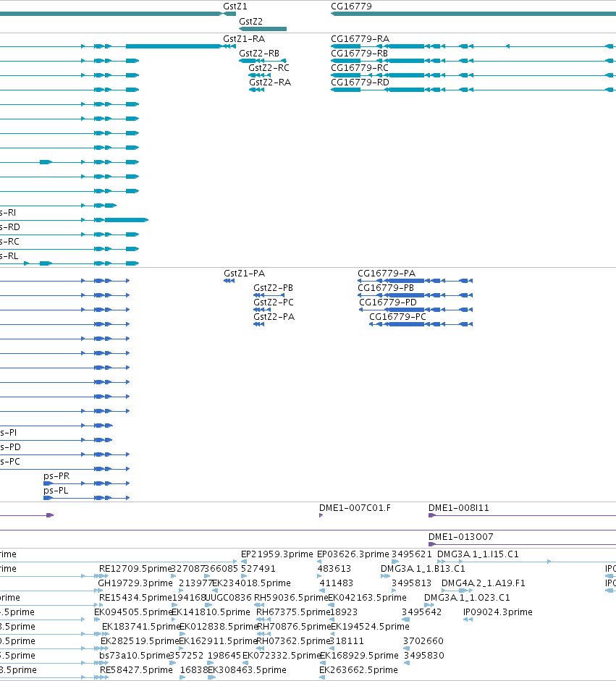Viewport: 616px width, 681px height.
Task: Select transcript GstZ1-RA label
Action: (x=244, y=39)
